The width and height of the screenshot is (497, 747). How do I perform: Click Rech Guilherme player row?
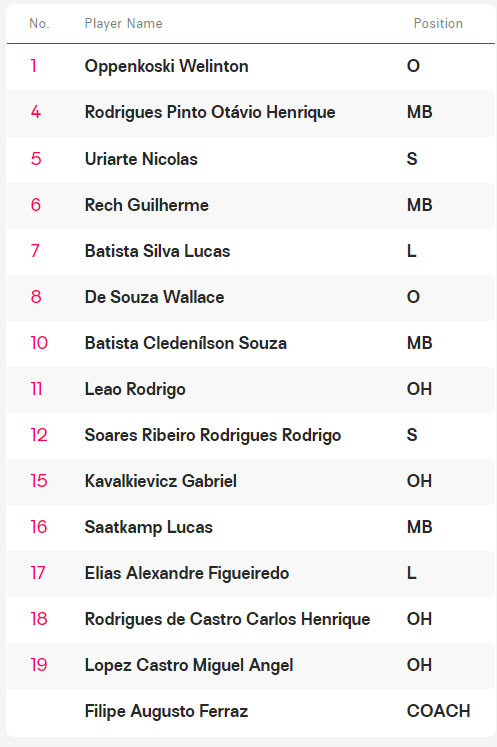pos(251,205)
